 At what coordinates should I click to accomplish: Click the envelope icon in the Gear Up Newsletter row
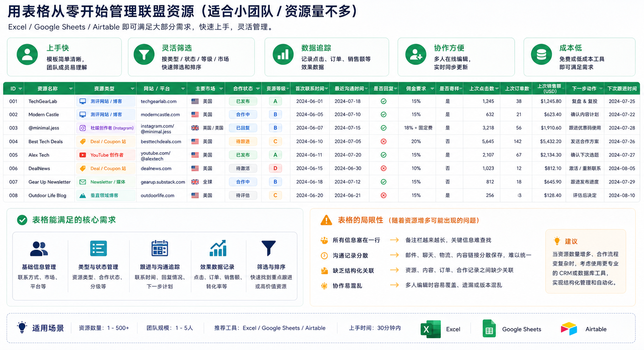point(82,182)
